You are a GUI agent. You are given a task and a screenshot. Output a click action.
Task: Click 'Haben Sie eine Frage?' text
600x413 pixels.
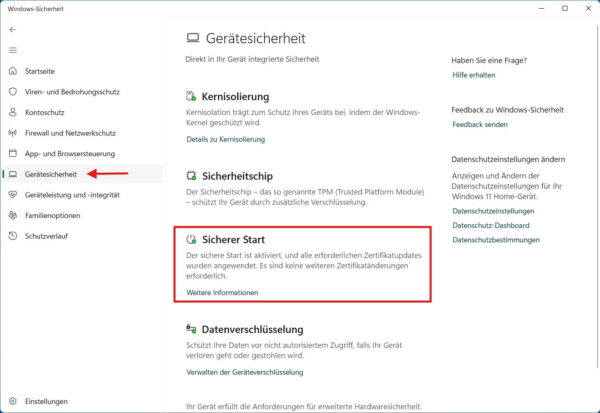pos(489,60)
